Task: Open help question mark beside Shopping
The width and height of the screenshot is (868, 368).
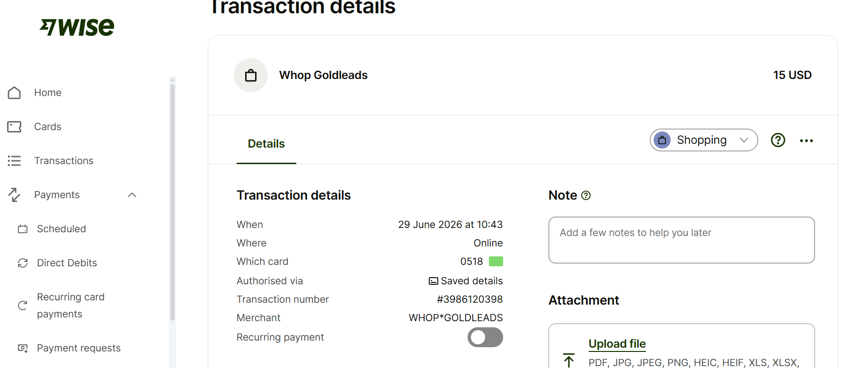Action: [778, 140]
